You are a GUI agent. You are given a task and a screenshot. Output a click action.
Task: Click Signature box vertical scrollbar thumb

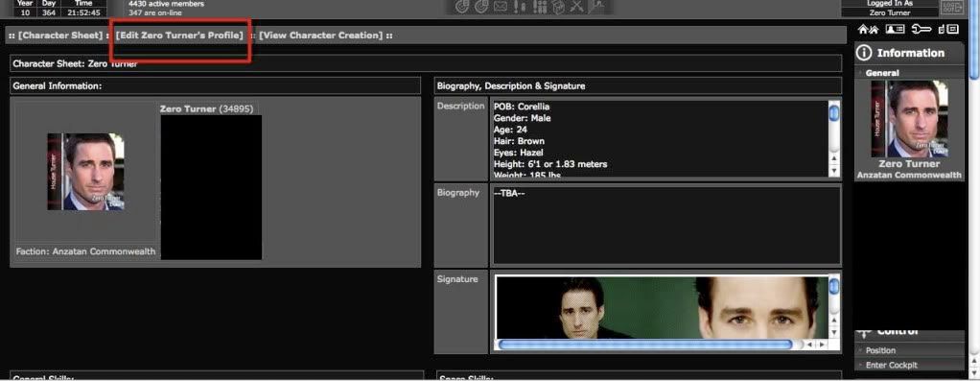[833, 287]
